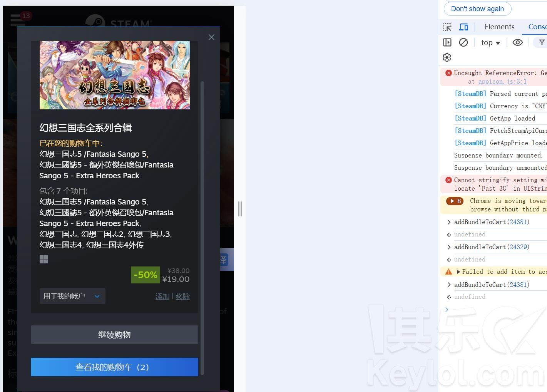Viewport: 547px width, 392px height.
Task: Click Don't show again button
Action: [477, 9]
